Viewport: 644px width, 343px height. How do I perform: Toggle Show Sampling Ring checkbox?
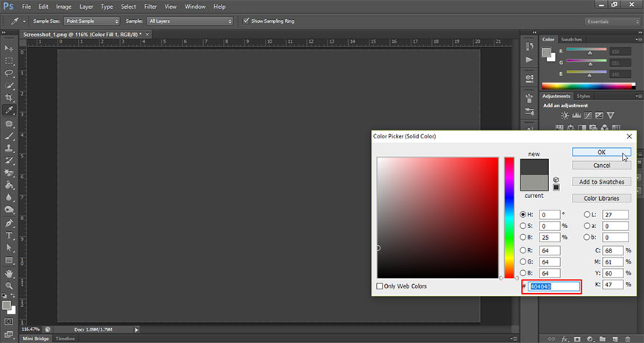point(246,21)
